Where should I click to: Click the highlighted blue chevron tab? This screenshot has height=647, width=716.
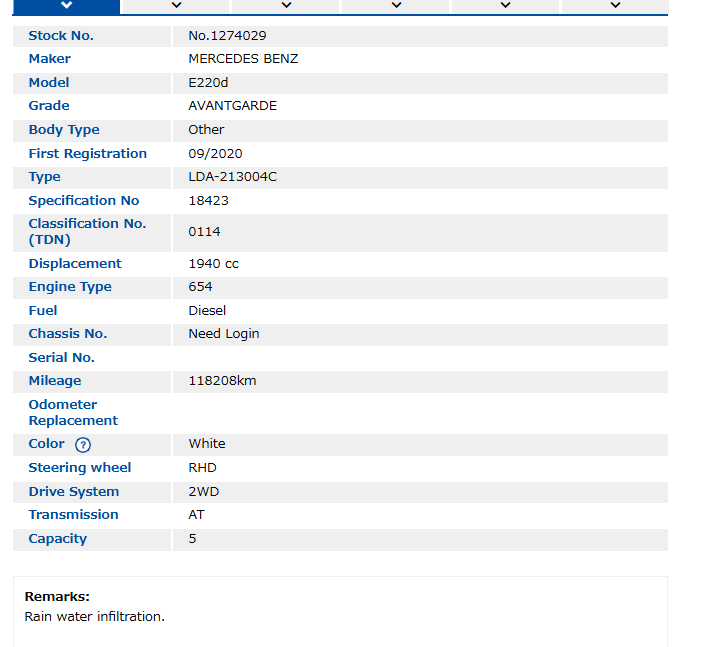click(66, 6)
